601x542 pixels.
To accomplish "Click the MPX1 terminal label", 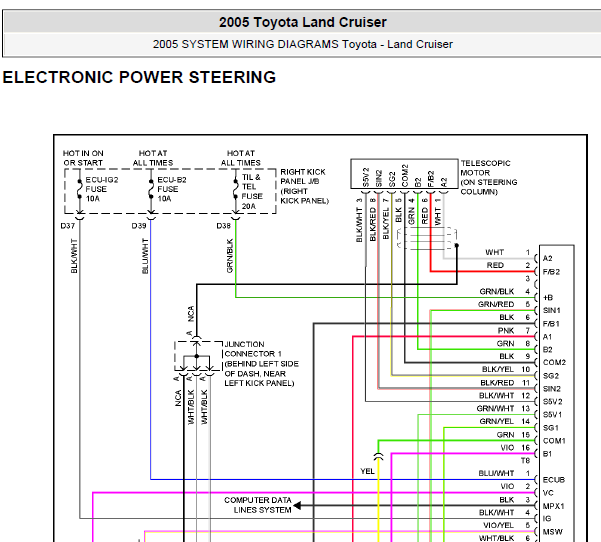I will pos(553,506).
